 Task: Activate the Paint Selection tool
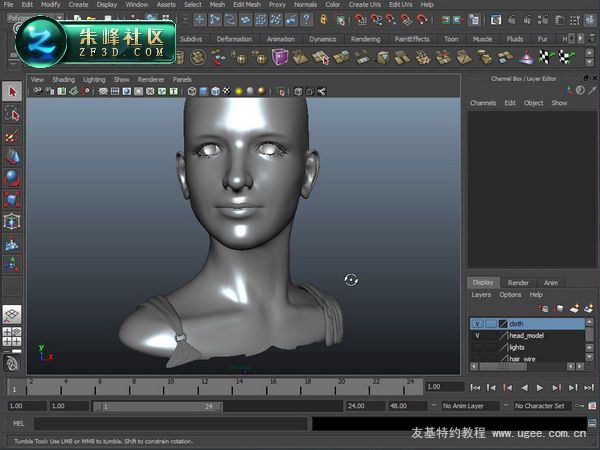[x=12, y=135]
